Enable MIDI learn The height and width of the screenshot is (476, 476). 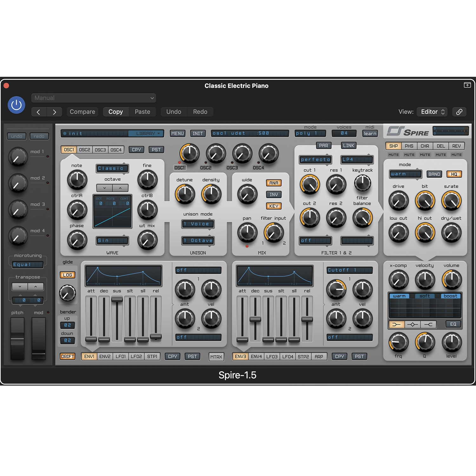(x=370, y=133)
